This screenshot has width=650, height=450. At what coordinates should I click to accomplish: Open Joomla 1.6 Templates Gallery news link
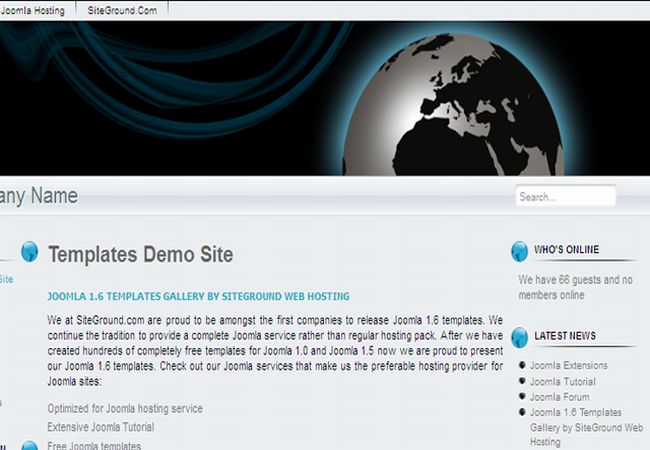pyautogui.click(x=586, y=427)
